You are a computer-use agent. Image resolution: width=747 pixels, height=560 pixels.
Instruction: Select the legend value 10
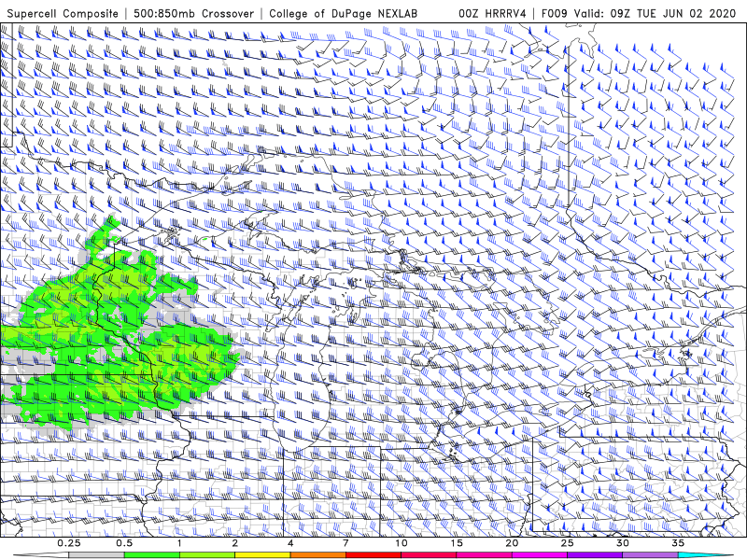click(402, 543)
